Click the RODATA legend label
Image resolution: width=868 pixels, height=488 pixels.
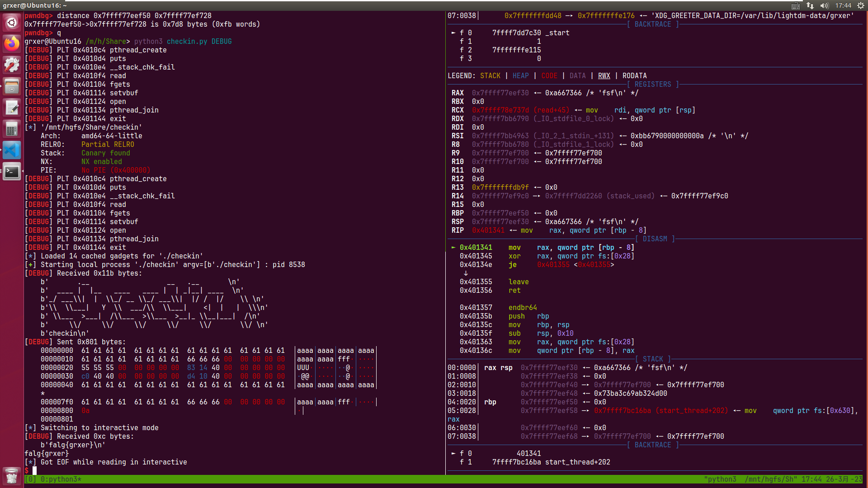(634, 76)
